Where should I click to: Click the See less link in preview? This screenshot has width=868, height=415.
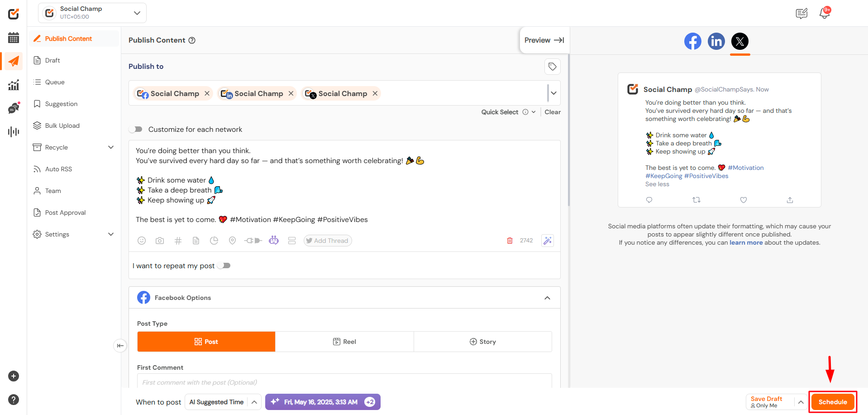(x=657, y=184)
